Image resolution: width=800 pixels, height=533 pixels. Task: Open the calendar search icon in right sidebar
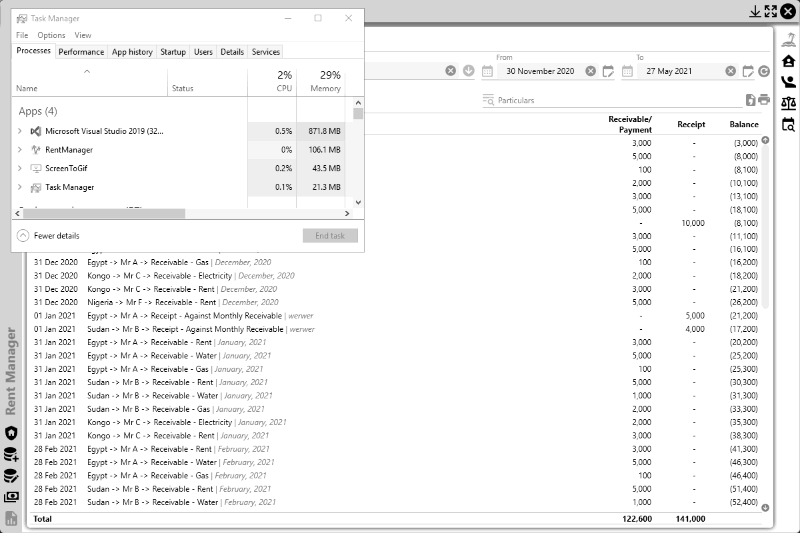(789, 124)
